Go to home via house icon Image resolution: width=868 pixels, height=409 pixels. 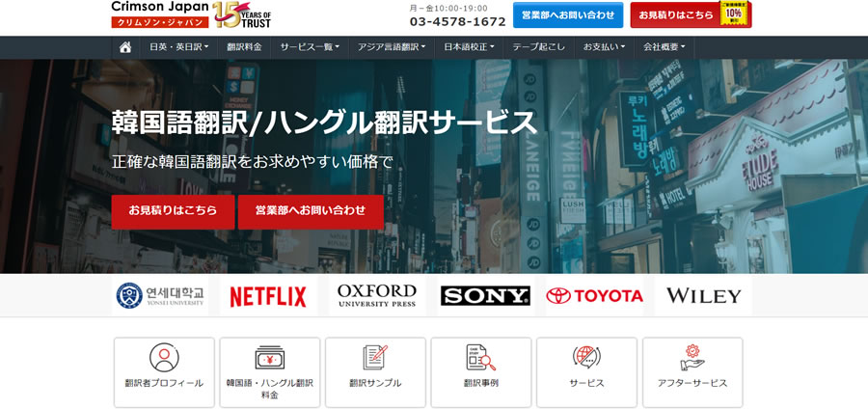[x=125, y=47]
